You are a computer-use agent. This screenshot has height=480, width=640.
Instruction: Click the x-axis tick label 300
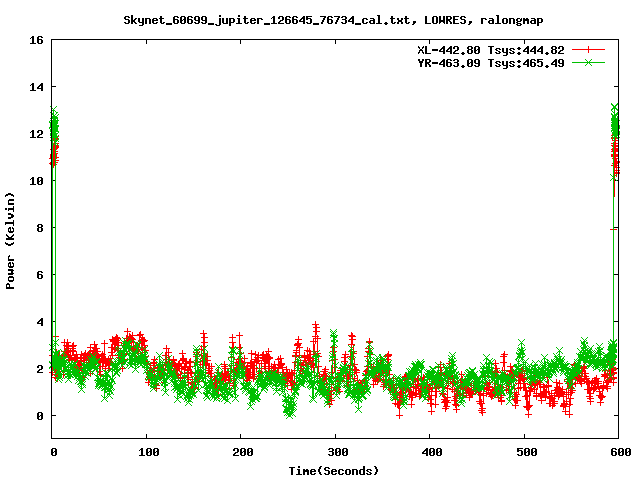click(338, 452)
